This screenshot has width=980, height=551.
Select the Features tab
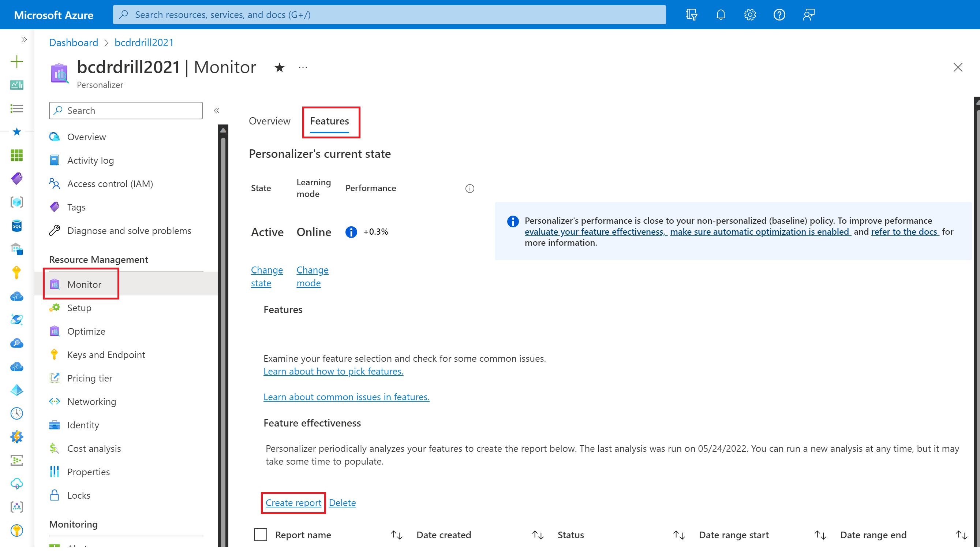[329, 120]
